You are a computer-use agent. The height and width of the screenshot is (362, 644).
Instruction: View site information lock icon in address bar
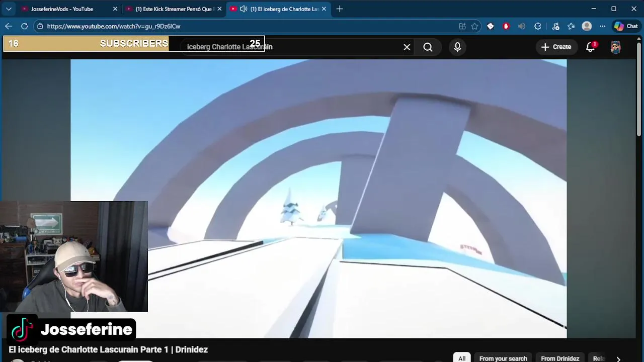pyautogui.click(x=40, y=26)
